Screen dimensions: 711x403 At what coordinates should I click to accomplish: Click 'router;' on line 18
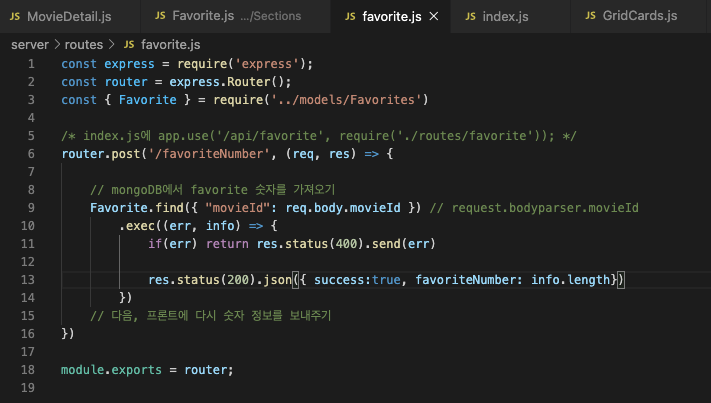pos(209,370)
